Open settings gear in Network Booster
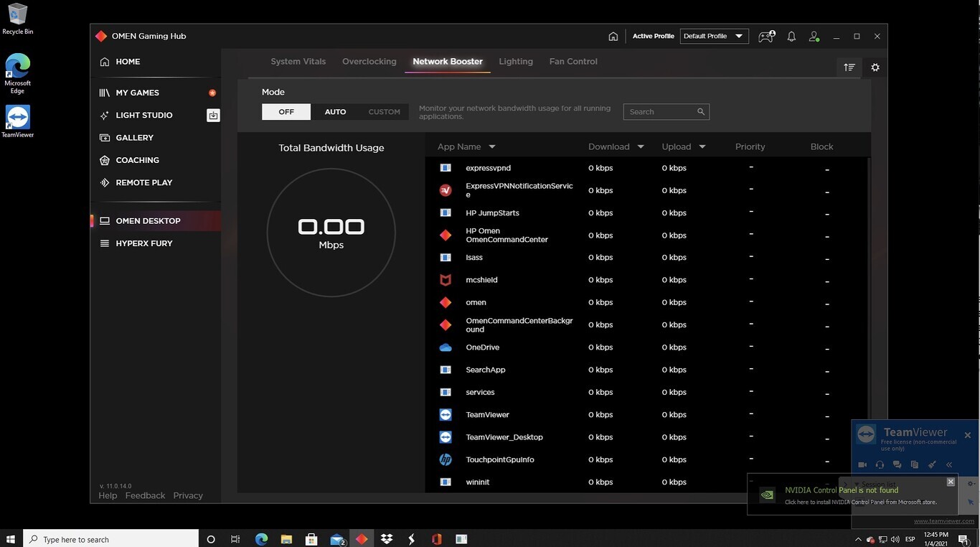 pyautogui.click(x=875, y=67)
